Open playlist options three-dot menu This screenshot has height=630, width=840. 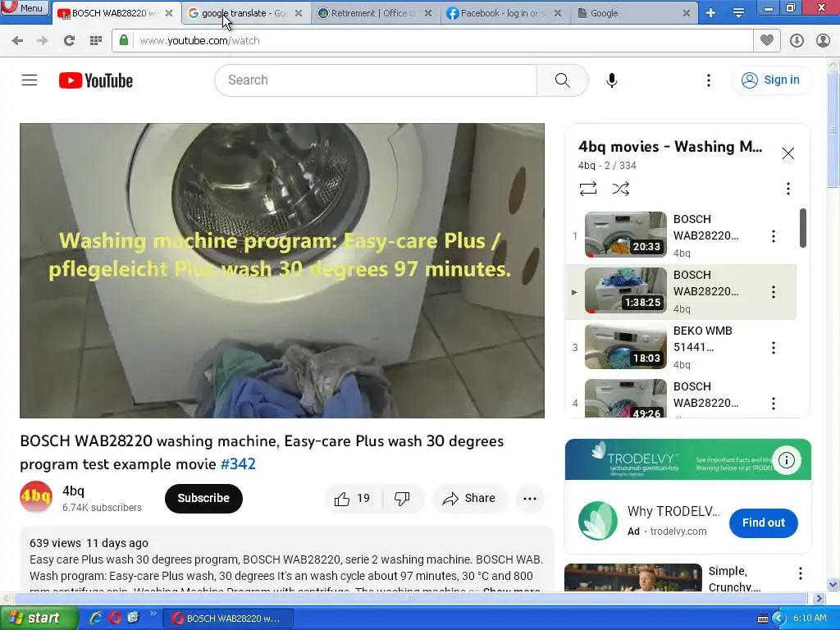click(x=788, y=189)
